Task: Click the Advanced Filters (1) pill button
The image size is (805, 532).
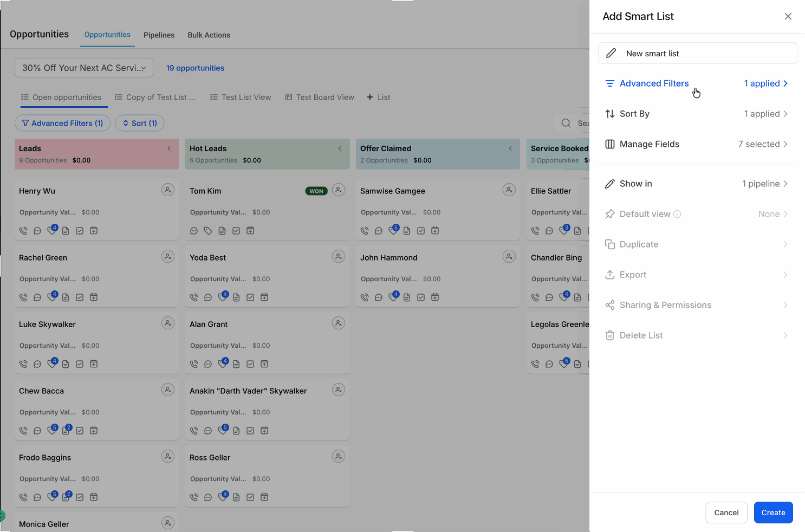Action: coord(62,124)
